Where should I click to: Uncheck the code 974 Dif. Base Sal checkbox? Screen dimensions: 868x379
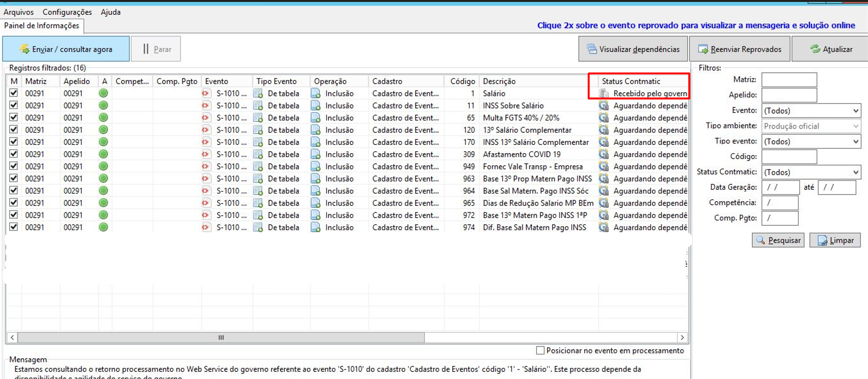click(x=13, y=227)
